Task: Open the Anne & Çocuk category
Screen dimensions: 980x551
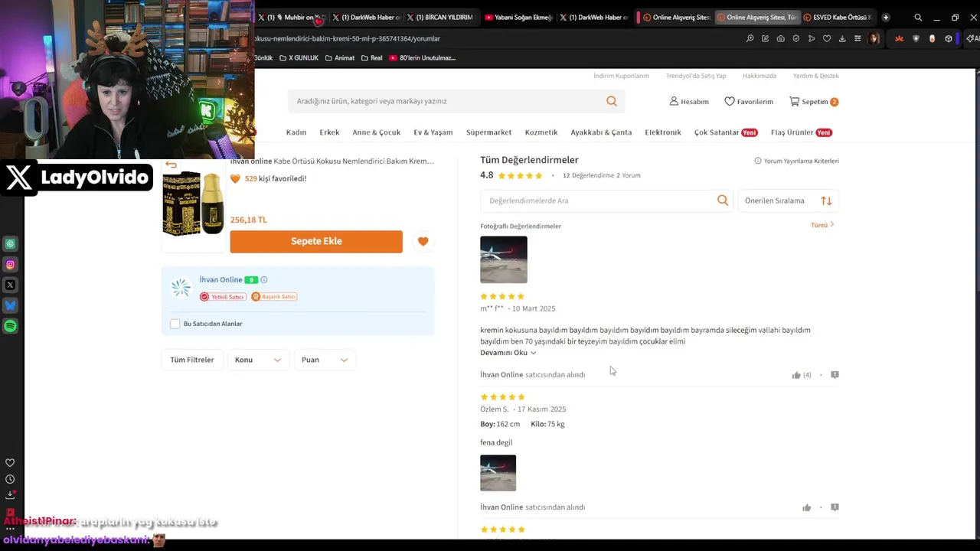Action: pos(376,132)
